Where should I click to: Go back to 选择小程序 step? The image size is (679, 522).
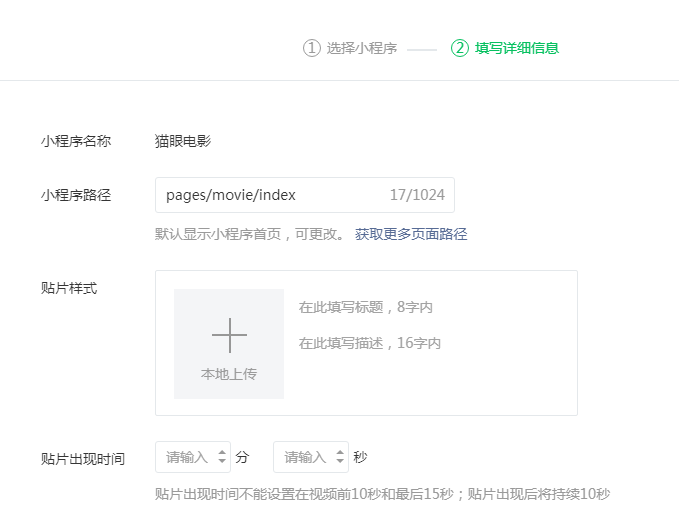click(362, 48)
